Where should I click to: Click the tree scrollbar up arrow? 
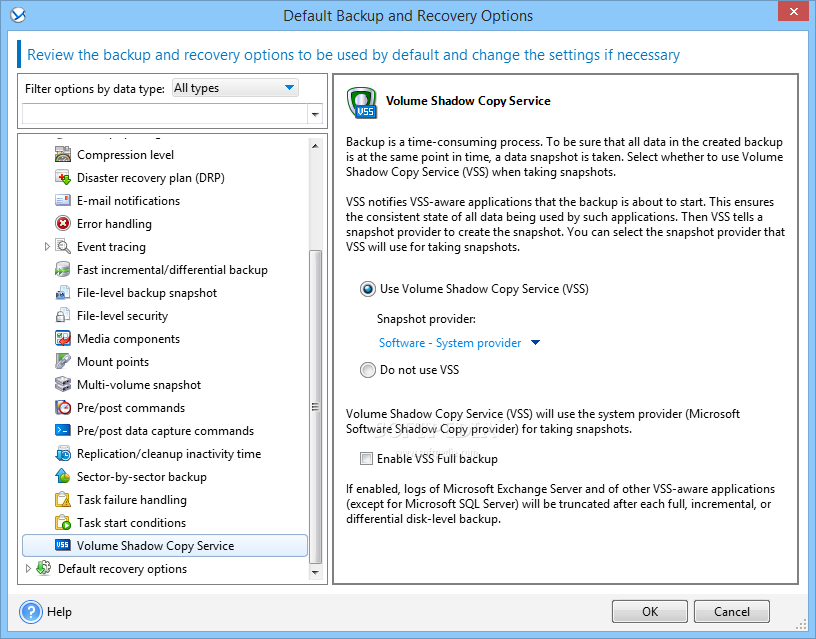click(x=315, y=146)
